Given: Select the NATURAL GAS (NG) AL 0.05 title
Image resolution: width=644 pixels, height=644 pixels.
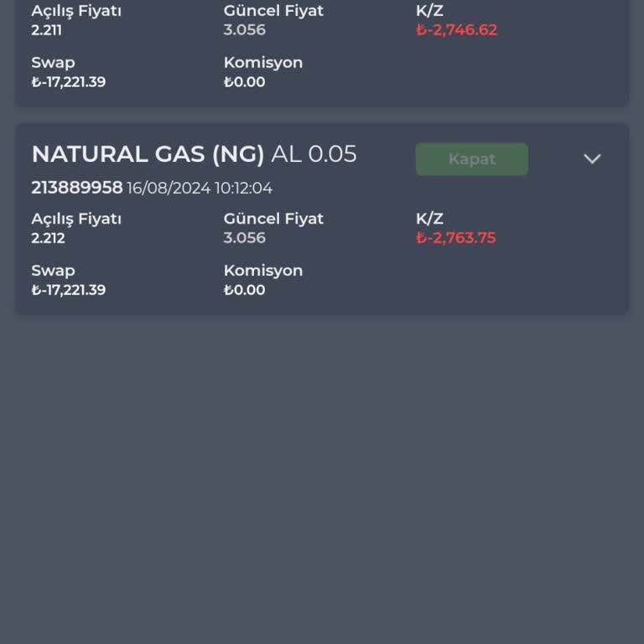Looking at the screenshot, I should point(194,154).
